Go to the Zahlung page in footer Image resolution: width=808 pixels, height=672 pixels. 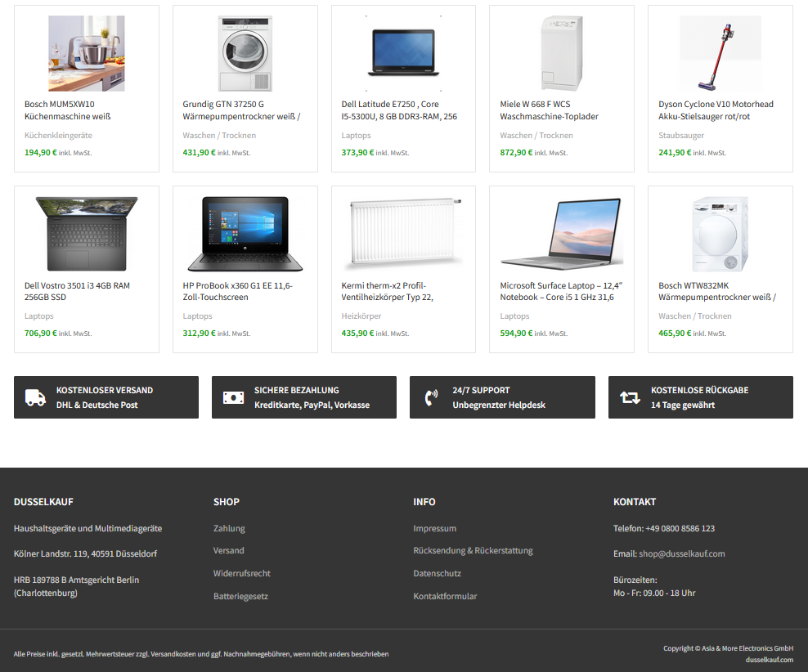(229, 528)
